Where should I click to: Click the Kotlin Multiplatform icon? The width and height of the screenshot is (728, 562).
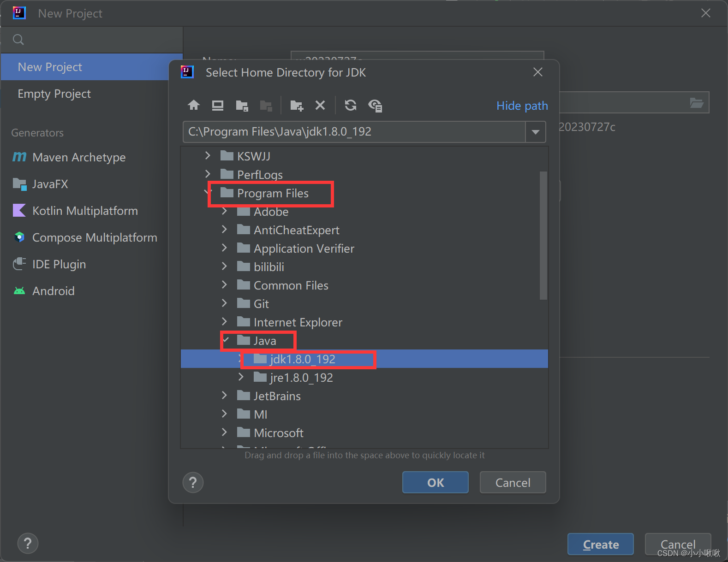(19, 211)
